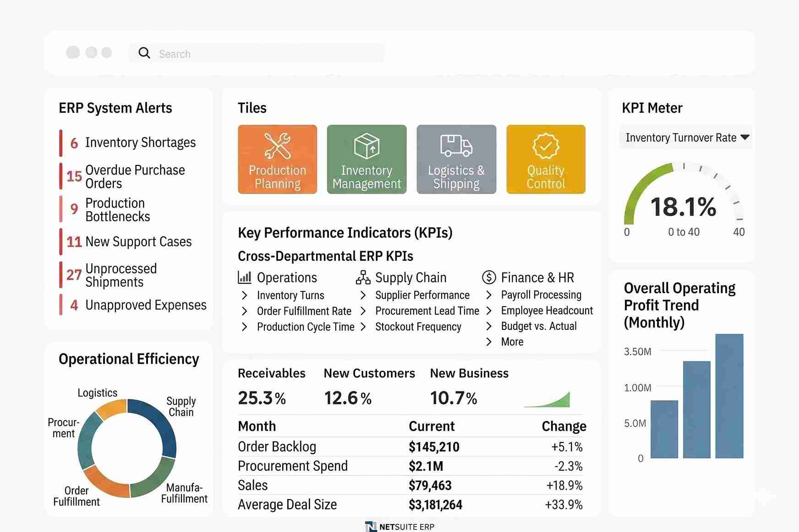Expand the Supplier Performance chevron
799x532 pixels.
pos(363,295)
